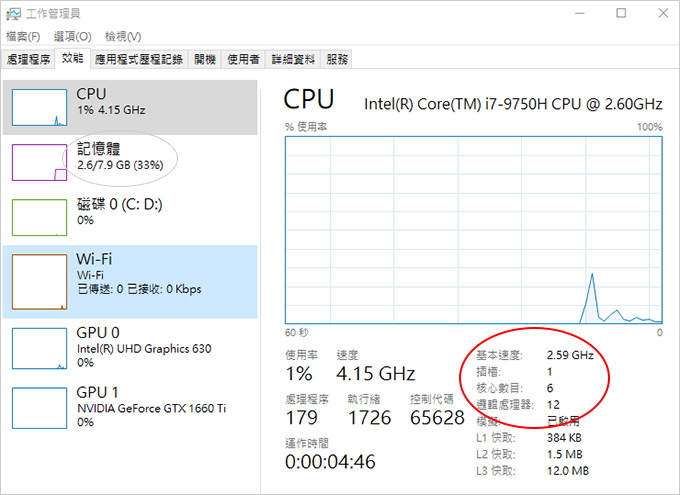Open the 應用程式歷程記錄 tab
This screenshot has width=680, height=495.
pos(139,59)
